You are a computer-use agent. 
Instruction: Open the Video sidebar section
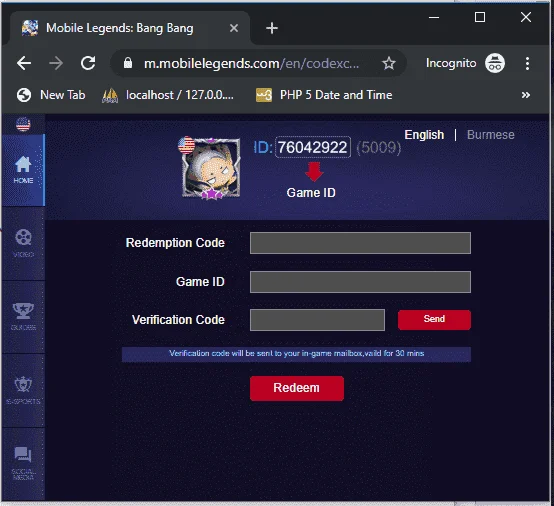click(x=23, y=243)
